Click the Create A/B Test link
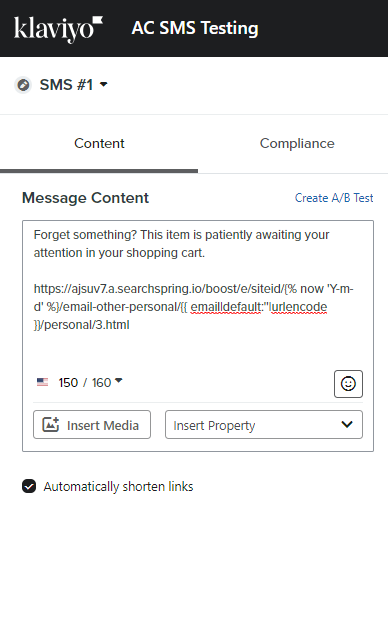Image resolution: width=388 pixels, height=633 pixels. coord(334,198)
